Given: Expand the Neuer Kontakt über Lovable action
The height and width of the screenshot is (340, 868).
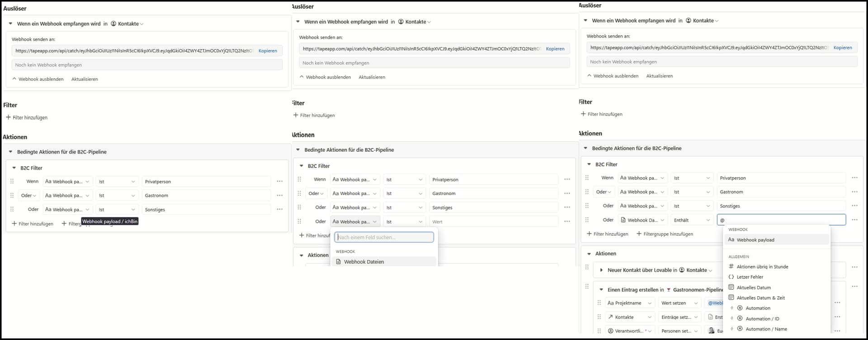Looking at the screenshot, I should 601,270.
